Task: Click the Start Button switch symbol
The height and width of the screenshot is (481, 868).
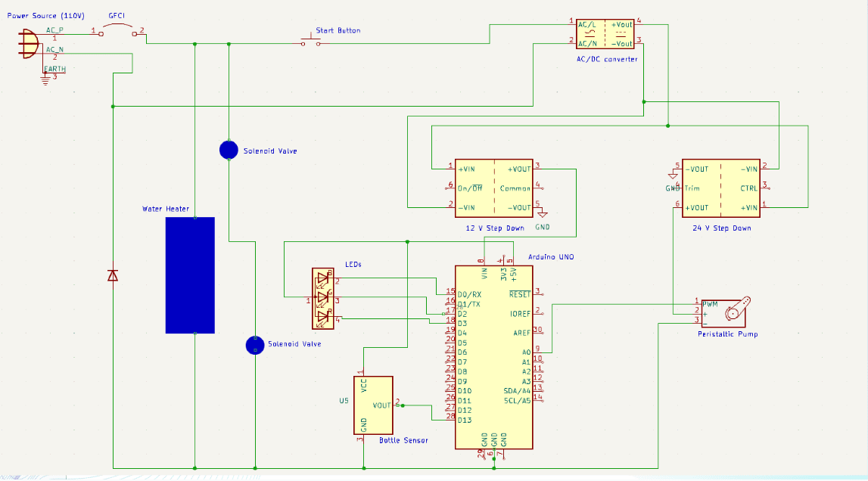Action: pos(310,42)
